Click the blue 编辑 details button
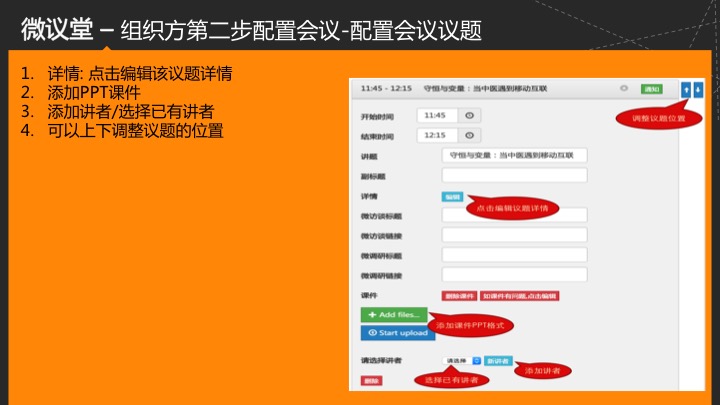The image size is (720, 405). [x=452, y=196]
